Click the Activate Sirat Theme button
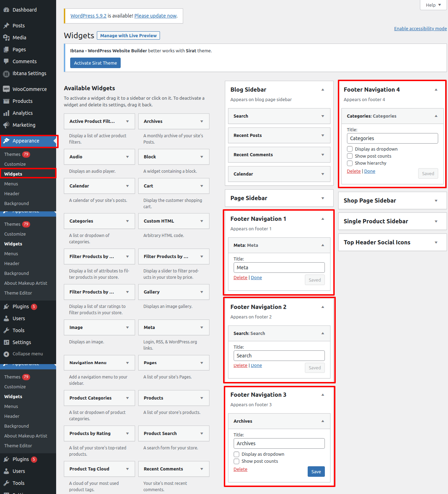The width and height of the screenshot is (448, 494). point(95,63)
